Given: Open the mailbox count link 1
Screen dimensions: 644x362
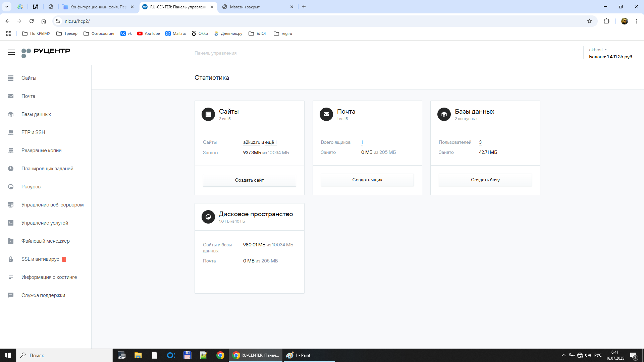Looking at the screenshot, I should [x=362, y=142].
